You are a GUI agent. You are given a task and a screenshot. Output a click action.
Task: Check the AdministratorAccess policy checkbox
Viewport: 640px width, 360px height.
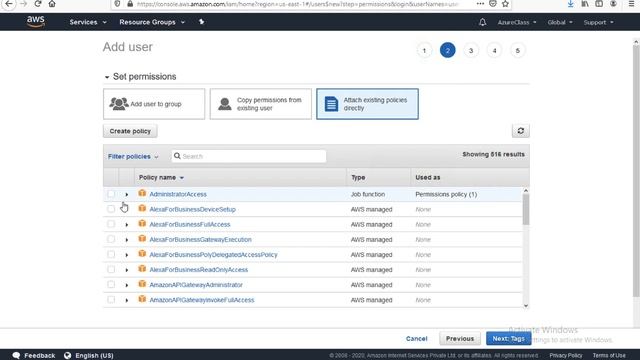coord(111,194)
